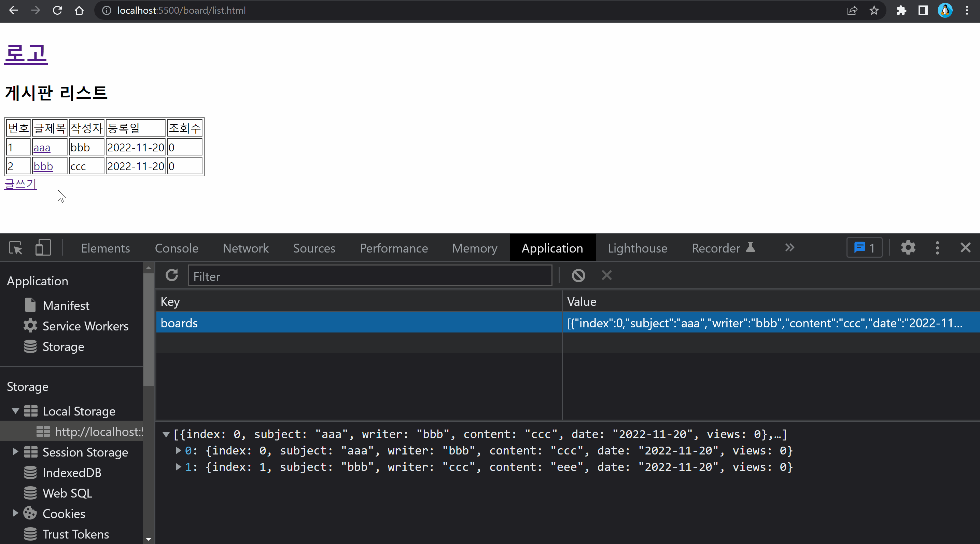Viewport: 980px width, 544px height.
Task: Expand the Session Storage tree node
Action: click(x=16, y=452)
